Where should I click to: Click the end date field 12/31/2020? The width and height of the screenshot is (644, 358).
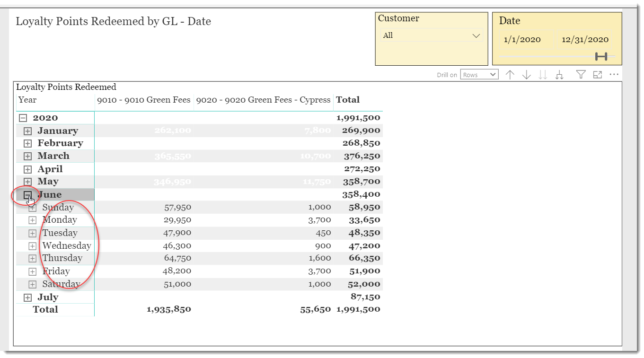(x=585, y=40)
